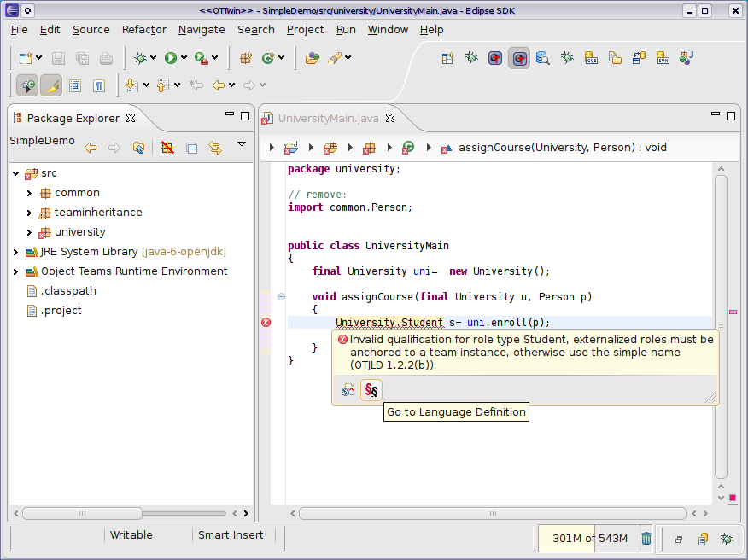
Task: Open the Package Explorer view menu dropdown
Action: 242,144
